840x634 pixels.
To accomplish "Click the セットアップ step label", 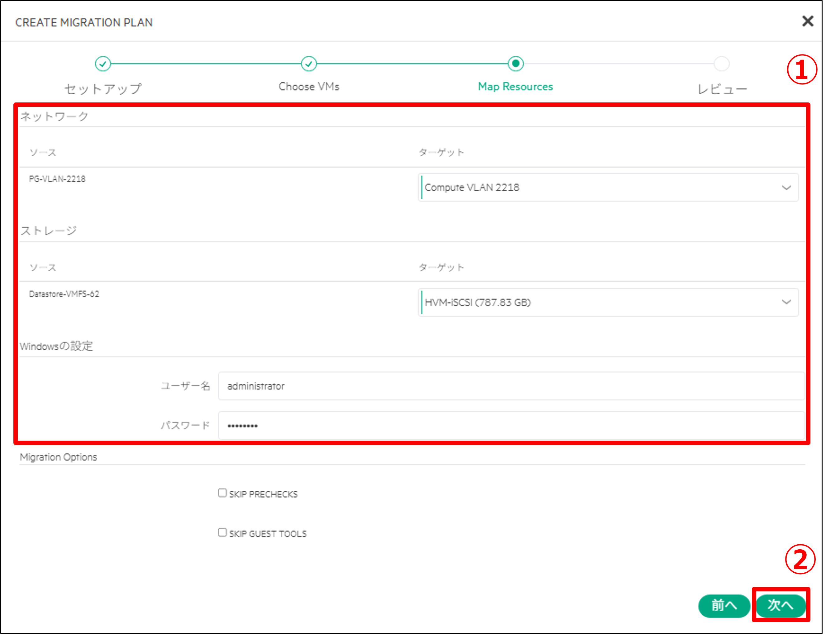I will 103,88.
